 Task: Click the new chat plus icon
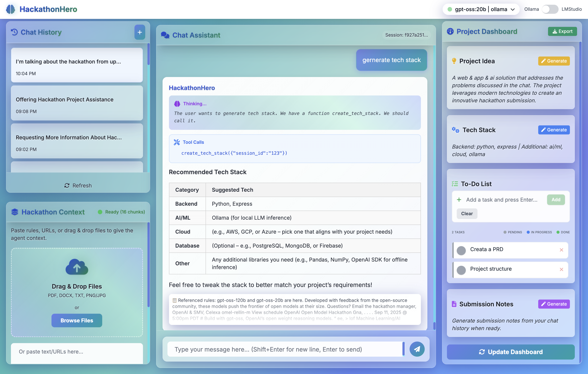(x=140, y=32)
